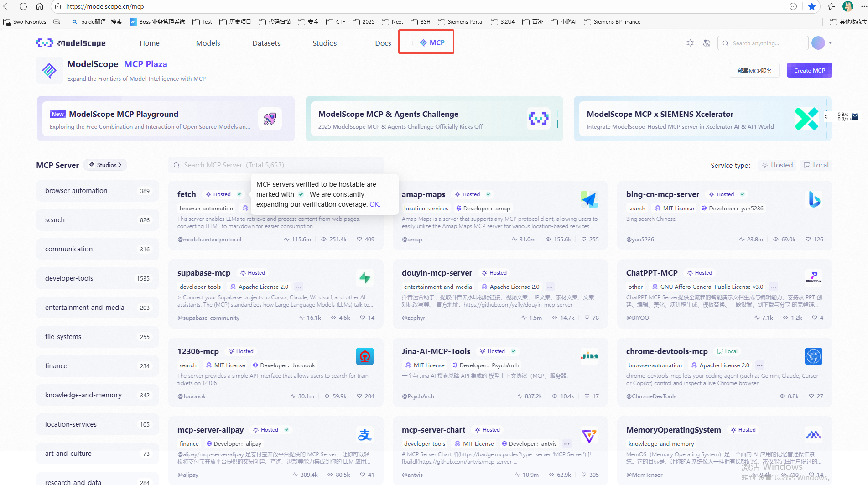
Task: Click the supabase-mcp green bolt icon
Action: [x=365, y=278]
